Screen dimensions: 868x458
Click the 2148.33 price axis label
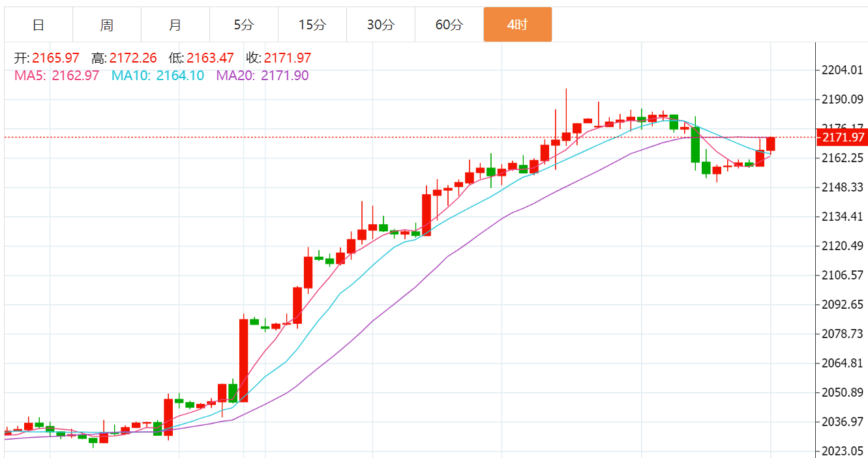pos(844,188)
